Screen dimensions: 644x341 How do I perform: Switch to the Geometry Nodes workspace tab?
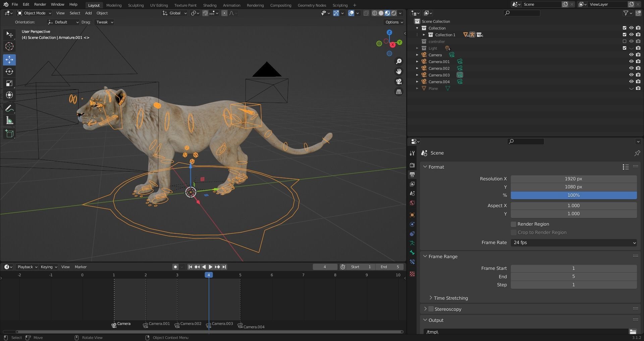[x=312, y=5]
